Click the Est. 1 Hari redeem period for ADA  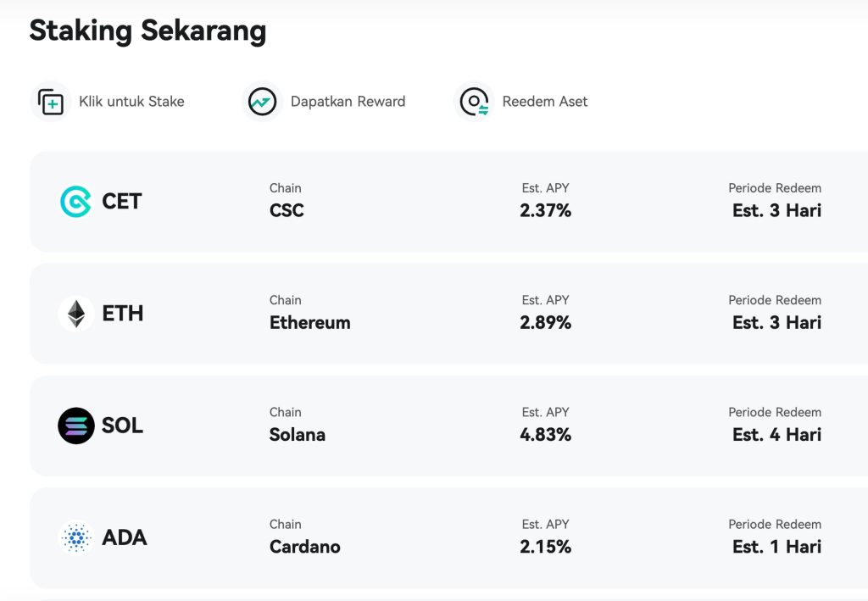776,547
